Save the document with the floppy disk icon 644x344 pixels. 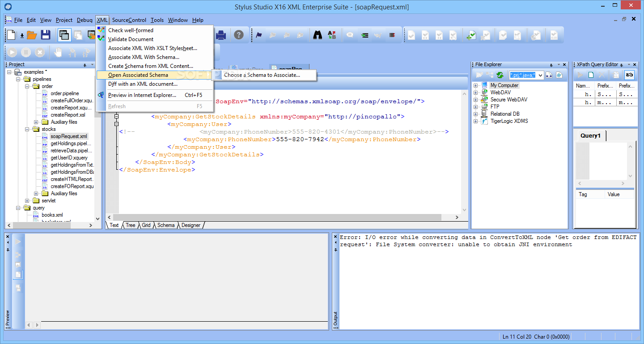coord(45,35)
